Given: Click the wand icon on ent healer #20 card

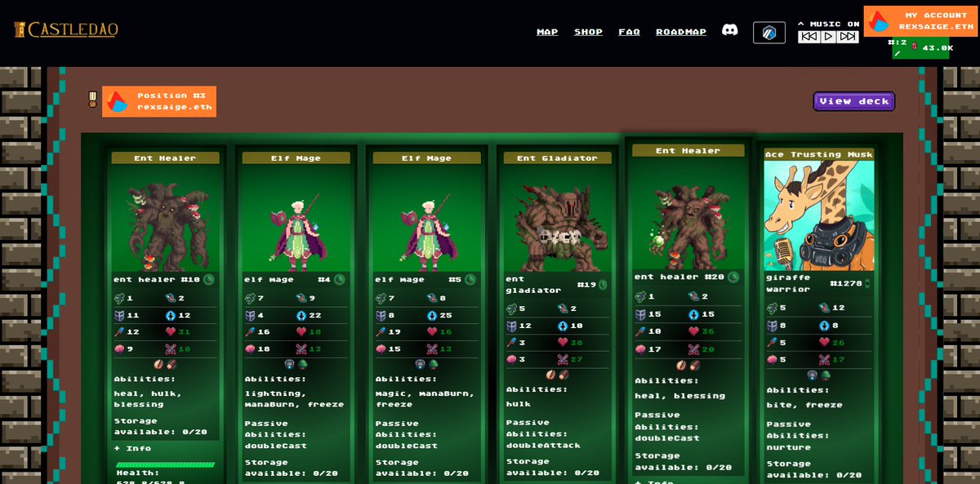Looking at the screenshot, I should click(x=640, y=331).
